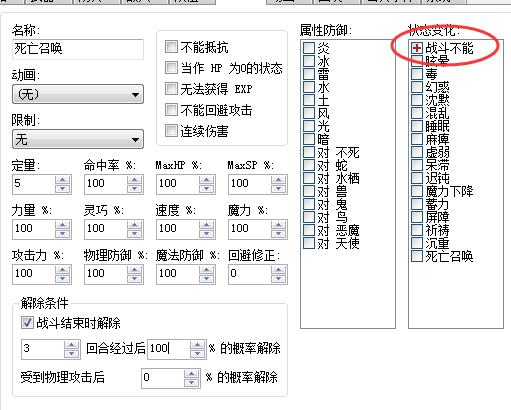Viewport: 511px width, 410px height.
Task: Toggle 炎 element defense box
Action: (309, 48)
